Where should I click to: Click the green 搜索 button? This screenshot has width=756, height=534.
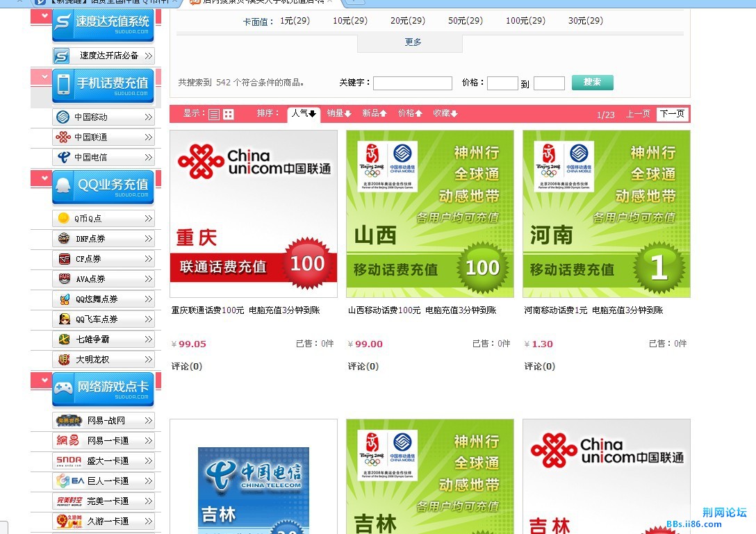593,83
